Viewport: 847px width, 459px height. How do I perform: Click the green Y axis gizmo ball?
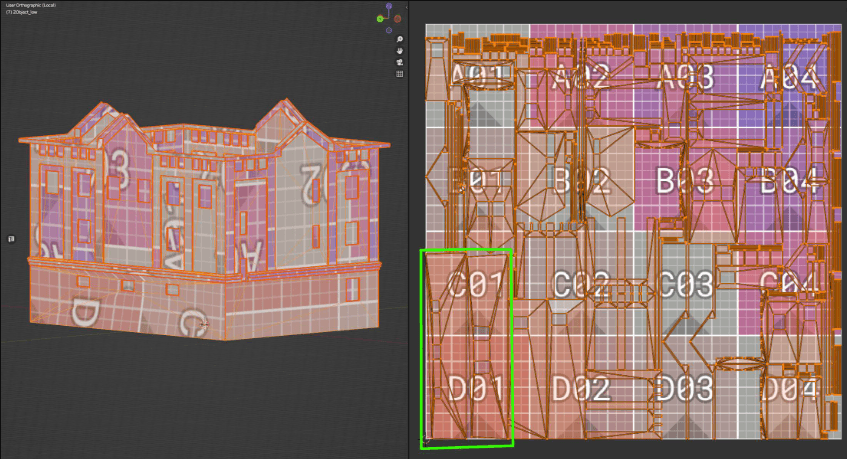point(380,18)
